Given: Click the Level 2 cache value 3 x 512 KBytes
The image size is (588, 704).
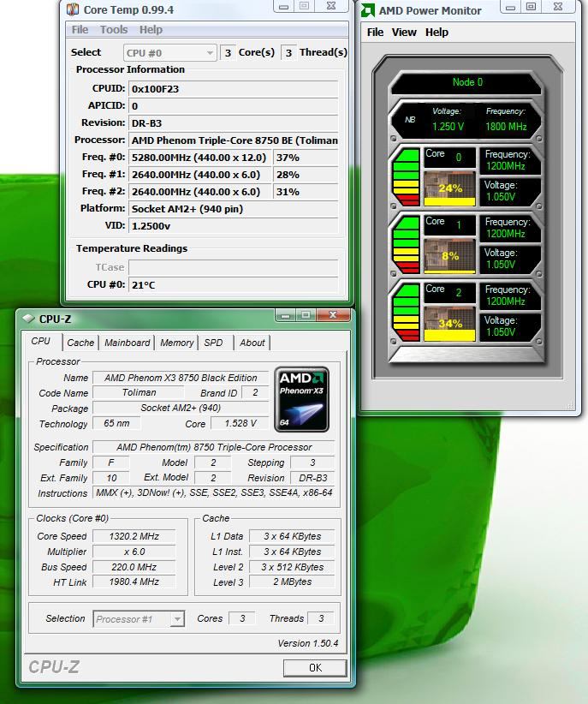Looking at the screenshot, I should 292,567.
